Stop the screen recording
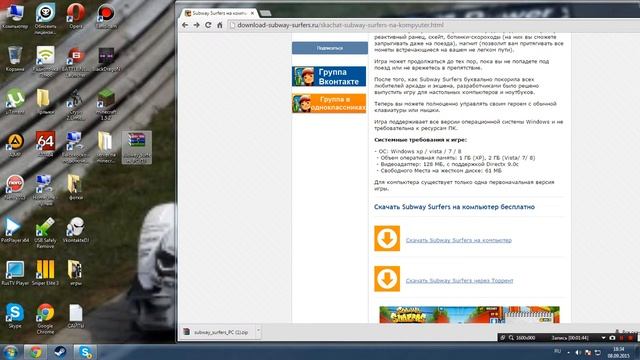This screenshot has width=640, height=360. (631, 338)
